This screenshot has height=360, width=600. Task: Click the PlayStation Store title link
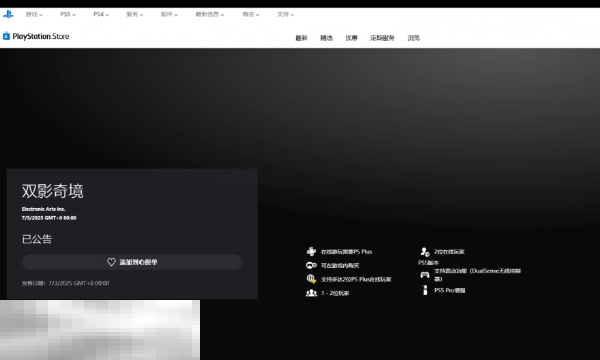click(x=41, y=36)
